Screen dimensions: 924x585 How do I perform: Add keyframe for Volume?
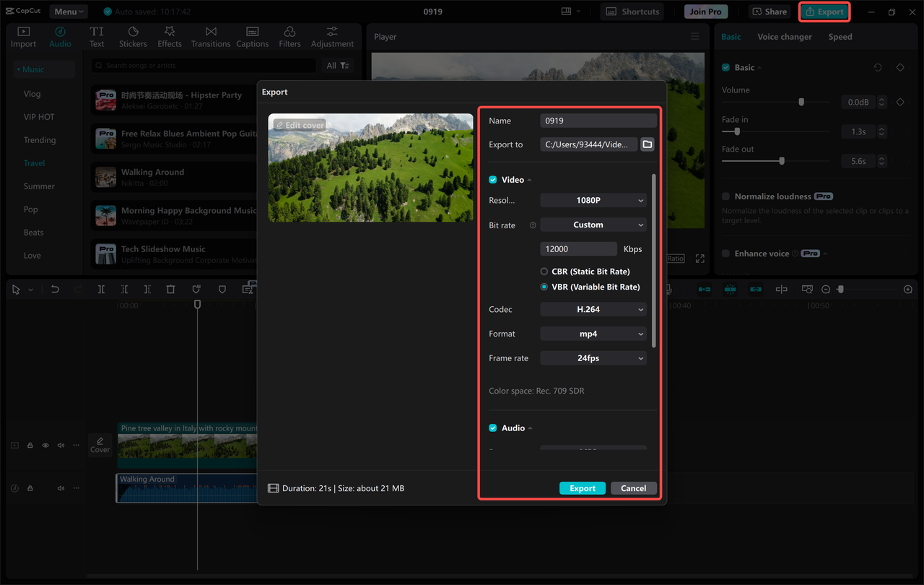pos(900,103)
